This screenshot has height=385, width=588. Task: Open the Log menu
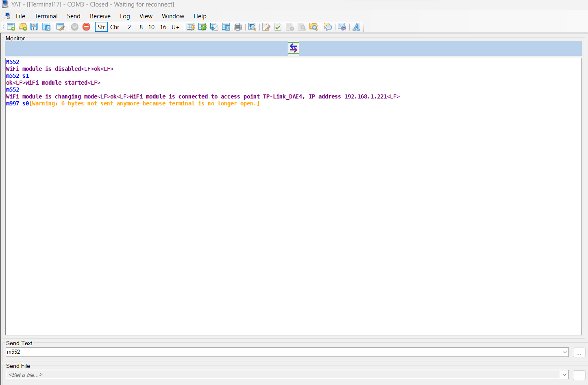pyautogui.click(x=125, y=16)
